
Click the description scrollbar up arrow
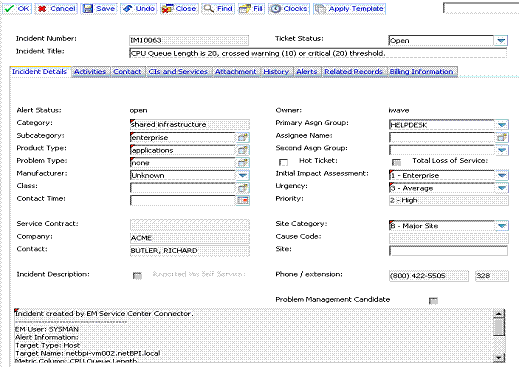tap(499, 314)
